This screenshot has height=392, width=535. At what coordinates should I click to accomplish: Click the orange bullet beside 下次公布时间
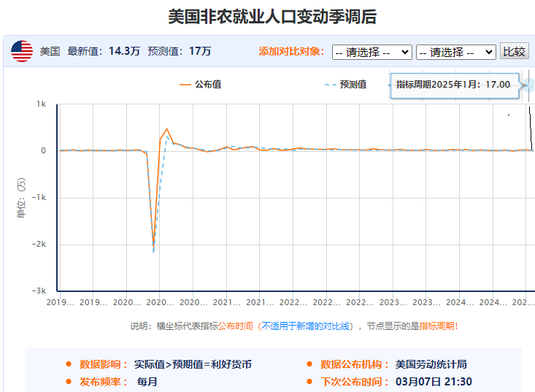[309, 382]
